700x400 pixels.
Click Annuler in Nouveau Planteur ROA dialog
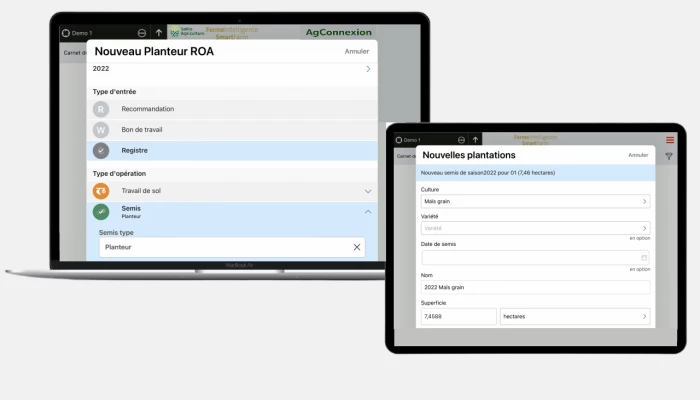[357, 51]
